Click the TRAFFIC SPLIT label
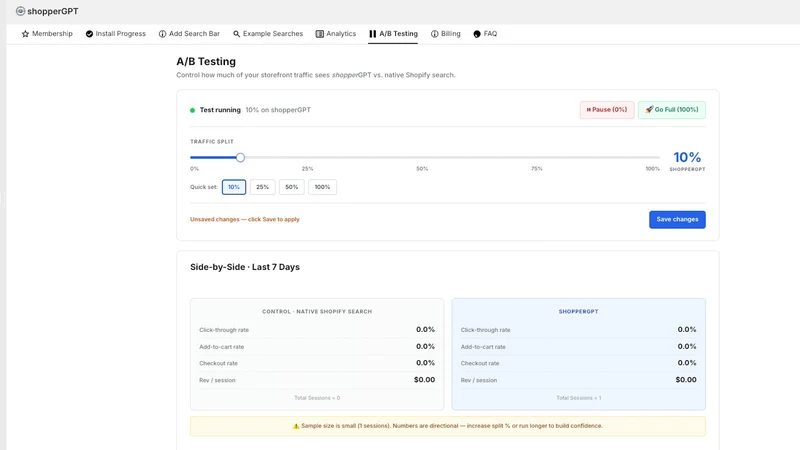Screen dimensions: 800x450 tap(212, 142)
